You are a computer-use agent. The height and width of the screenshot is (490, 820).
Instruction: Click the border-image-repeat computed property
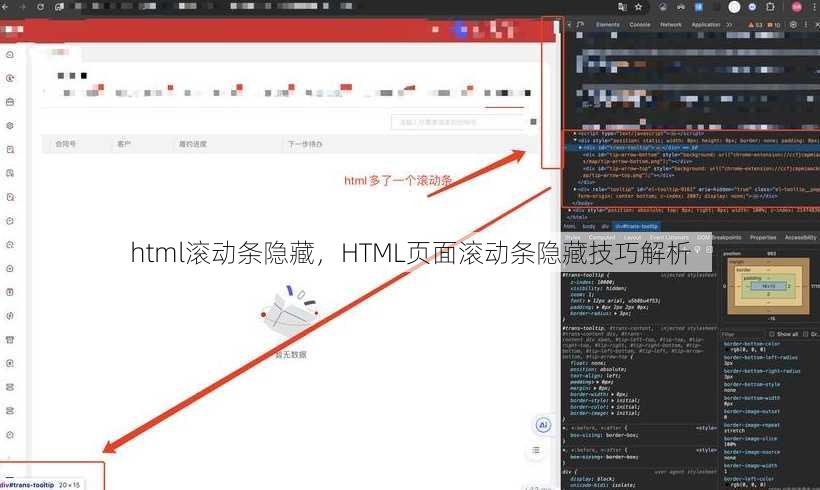click(751, 425)
